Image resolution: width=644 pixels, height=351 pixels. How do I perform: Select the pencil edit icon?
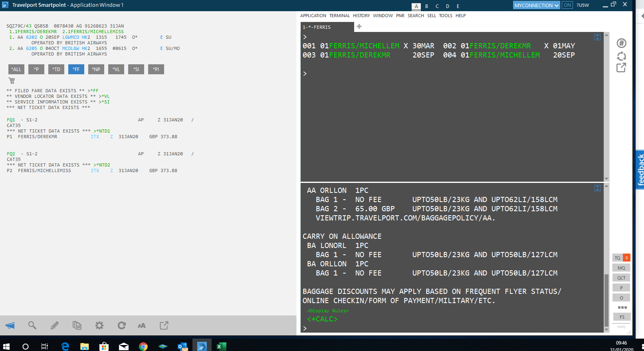coord(55,325)
